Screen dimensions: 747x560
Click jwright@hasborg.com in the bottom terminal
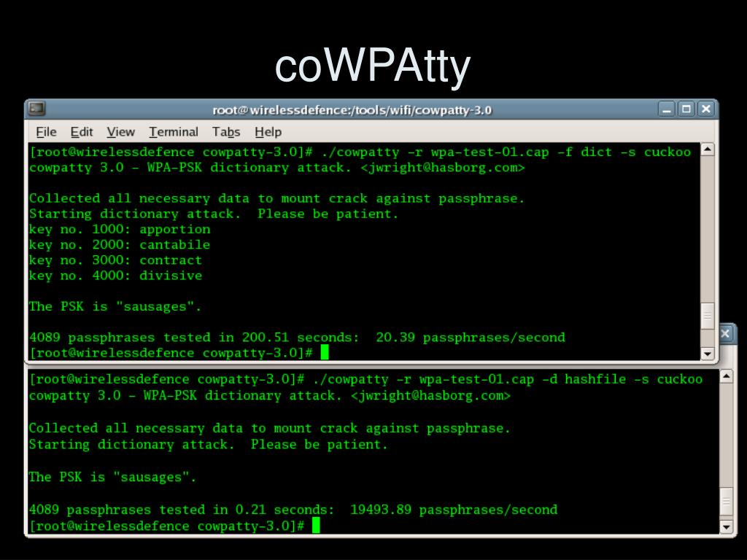[430, 396]
